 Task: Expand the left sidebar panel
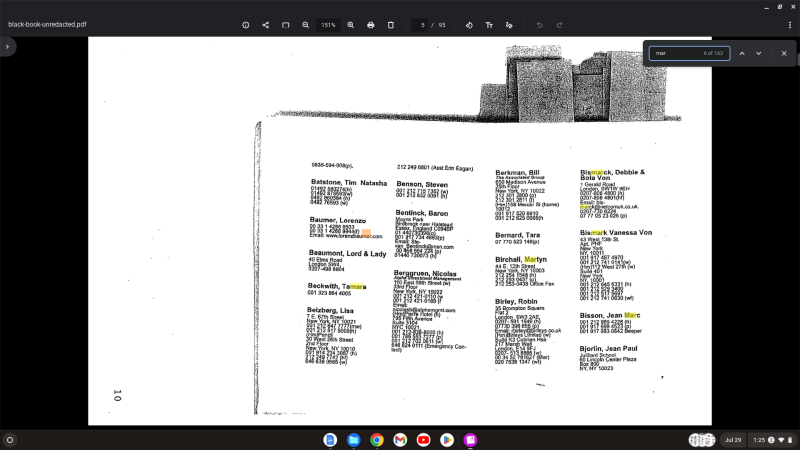8,47
